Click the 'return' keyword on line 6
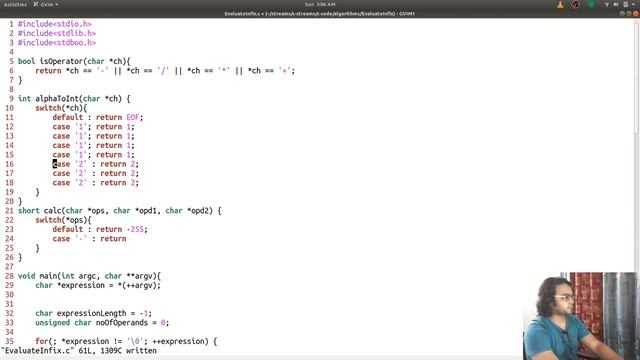Viewport: 640px width, 360px height. pos(48,71)
